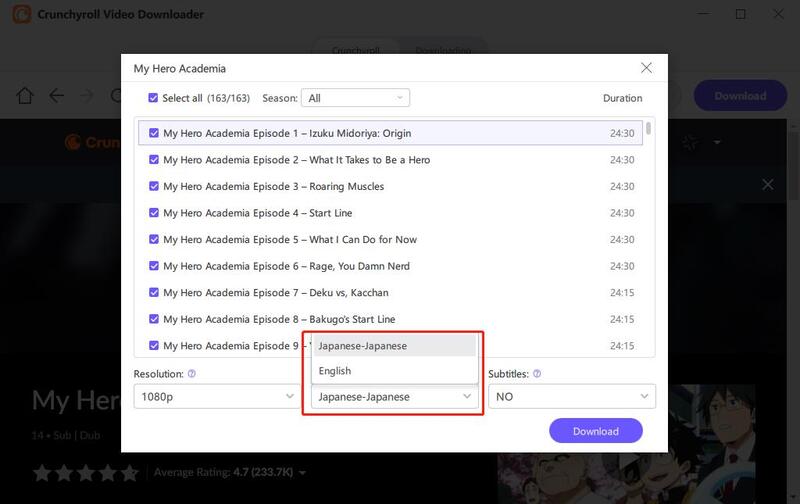Uncheck the Episode 9 checkbox
800x504 pixels.
point(154,345)
